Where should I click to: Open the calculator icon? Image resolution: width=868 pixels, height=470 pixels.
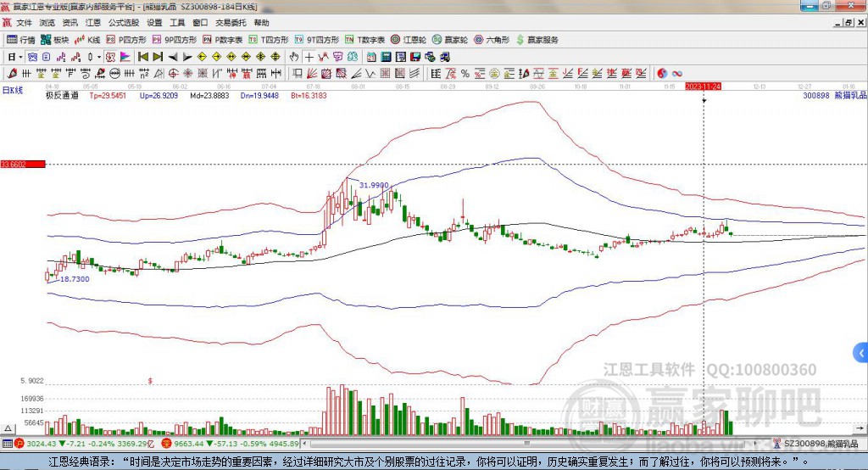click(x=386, y=57)
